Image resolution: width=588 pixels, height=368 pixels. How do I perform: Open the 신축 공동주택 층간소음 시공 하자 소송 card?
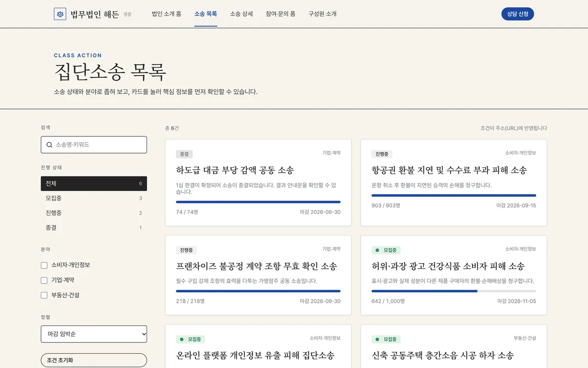pos(454,346)
